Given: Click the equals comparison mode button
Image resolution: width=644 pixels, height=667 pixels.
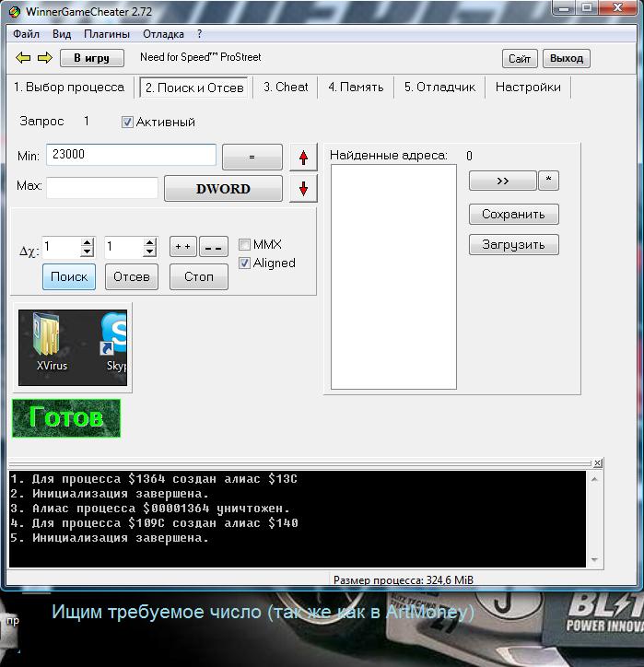Looking at the screenshot, I should point(252,158).
